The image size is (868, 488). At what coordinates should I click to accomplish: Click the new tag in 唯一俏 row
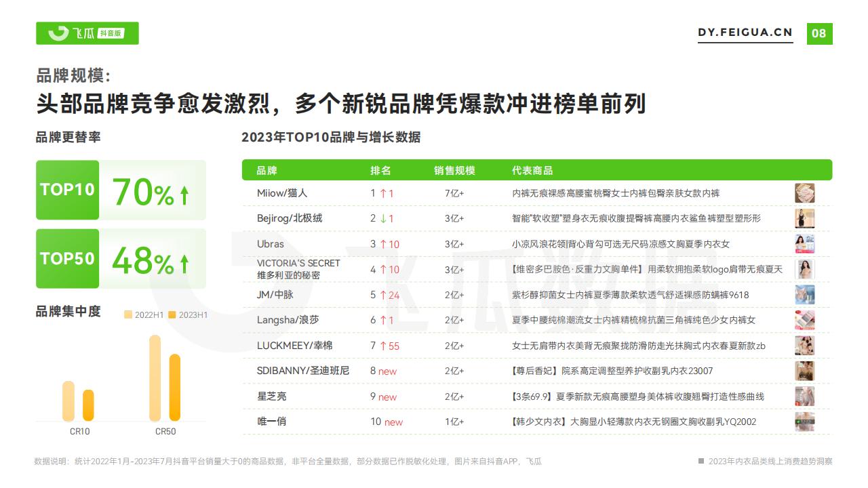(393, 422)
